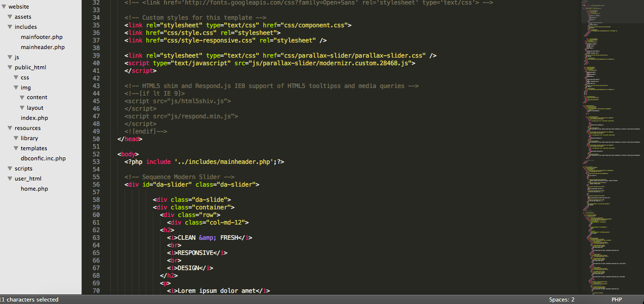Collapse the css folder triangle
The image size is (644, 304).
[16, 77]
